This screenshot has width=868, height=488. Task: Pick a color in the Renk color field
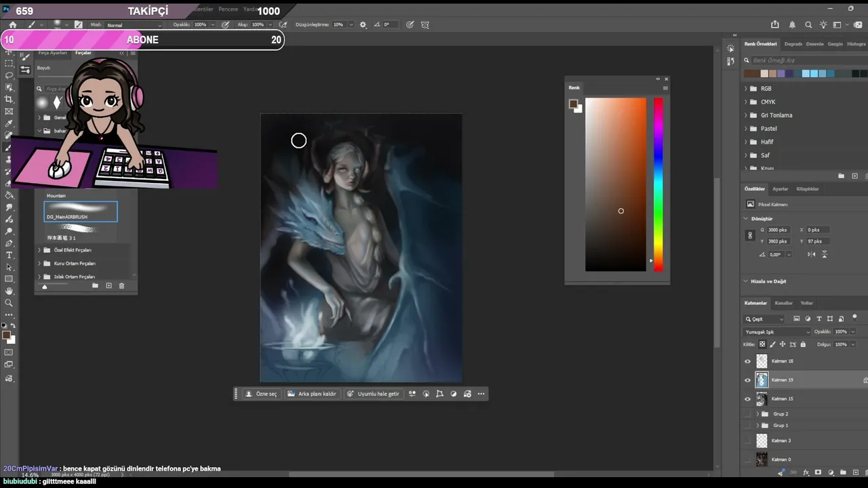point(616,184)
